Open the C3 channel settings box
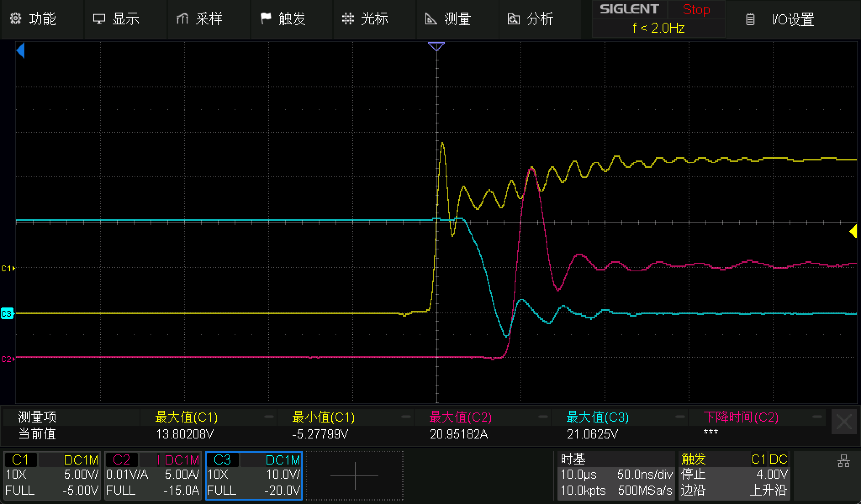 pyautogui.click(x=254, y=475)
